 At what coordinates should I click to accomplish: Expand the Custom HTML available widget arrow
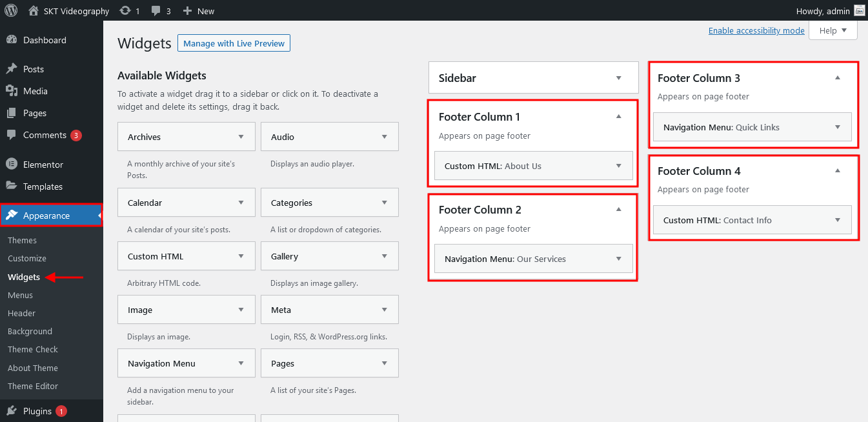pyautogui.click(x=241, y=256)
